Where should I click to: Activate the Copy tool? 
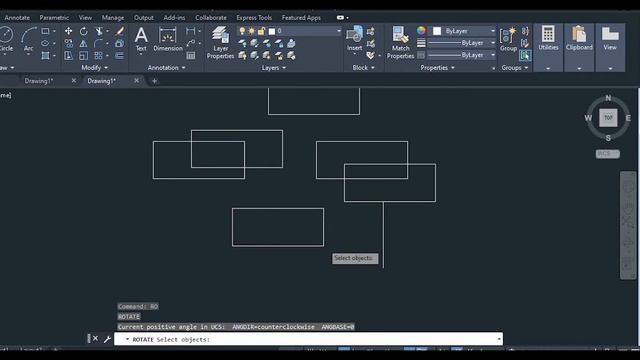point(68,43)
